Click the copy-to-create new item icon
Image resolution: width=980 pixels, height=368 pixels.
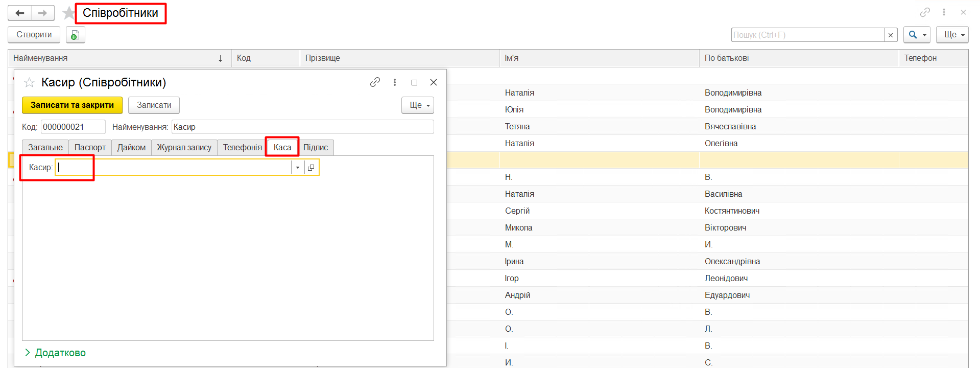(75, 35)
